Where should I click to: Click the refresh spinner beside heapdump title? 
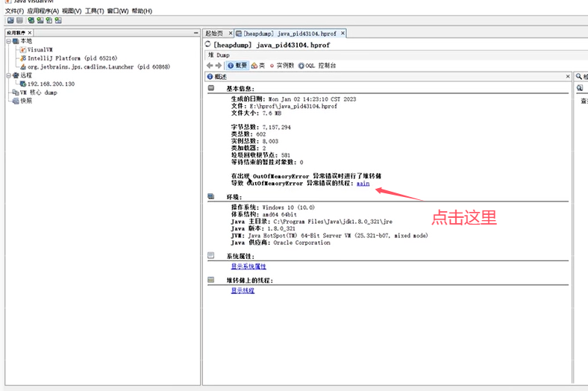point(207,44)
